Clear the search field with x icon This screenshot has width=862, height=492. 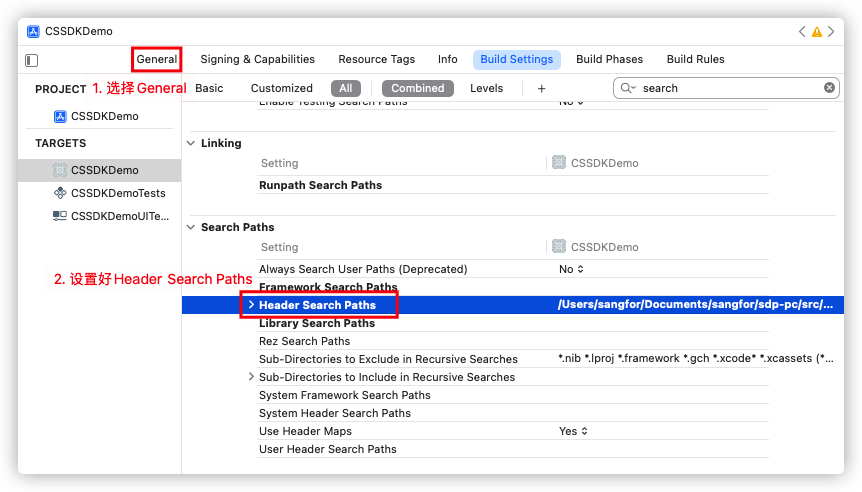tap(829, 88)
